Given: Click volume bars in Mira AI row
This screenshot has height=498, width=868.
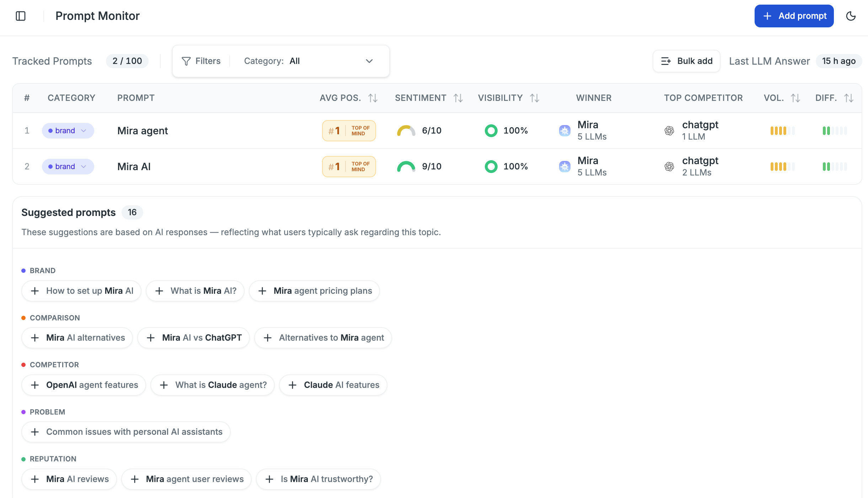Looking at the screenshot, I should coord(783,167).
